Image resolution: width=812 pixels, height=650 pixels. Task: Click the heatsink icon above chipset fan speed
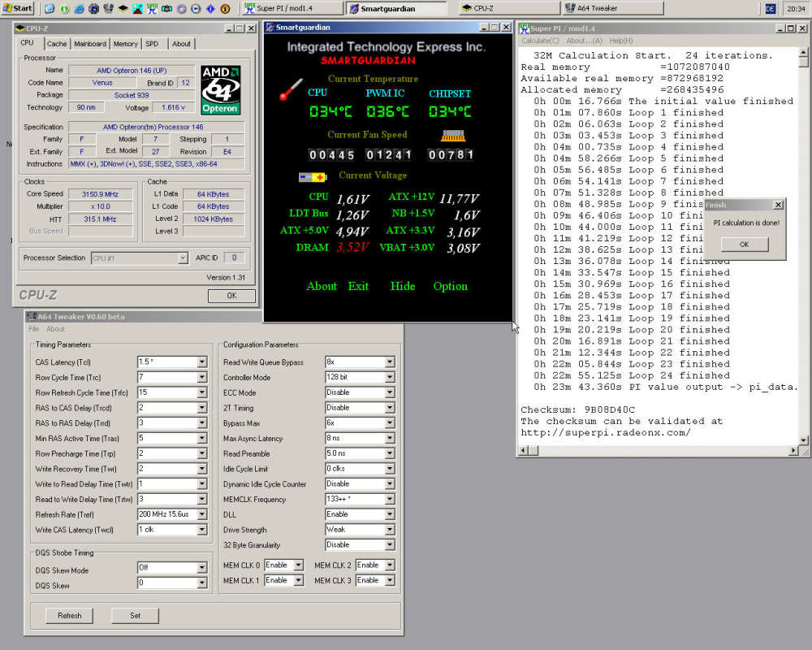453,136
